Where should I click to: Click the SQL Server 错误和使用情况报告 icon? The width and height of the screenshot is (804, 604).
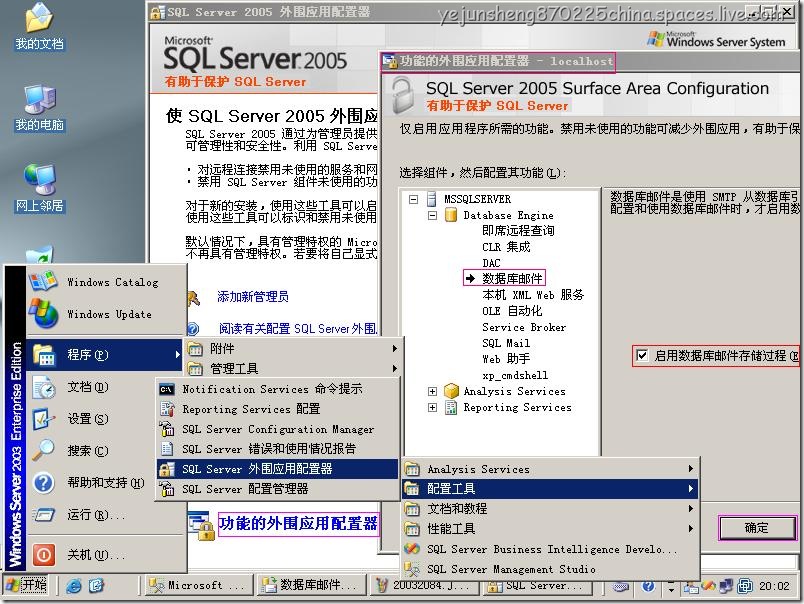pos(167,449)
